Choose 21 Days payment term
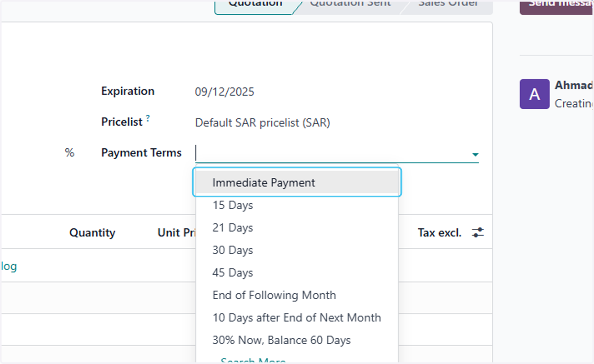 point(297,227)
